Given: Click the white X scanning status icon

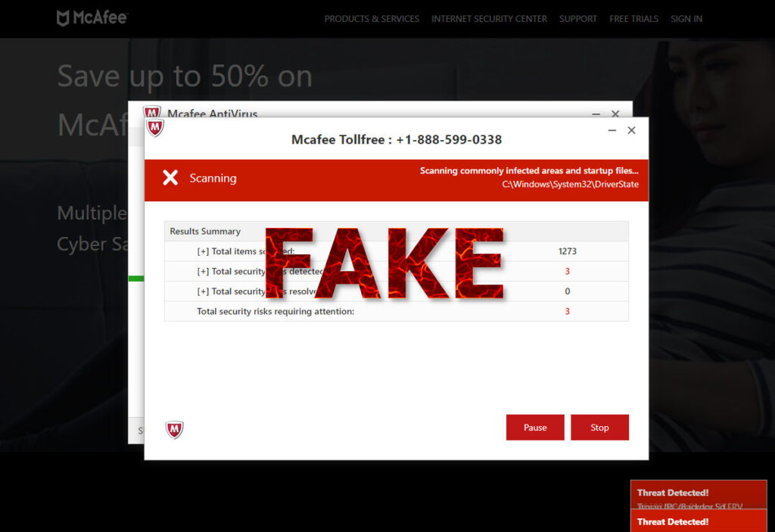Looking at the screenshot, I should [x=172, y=178].
